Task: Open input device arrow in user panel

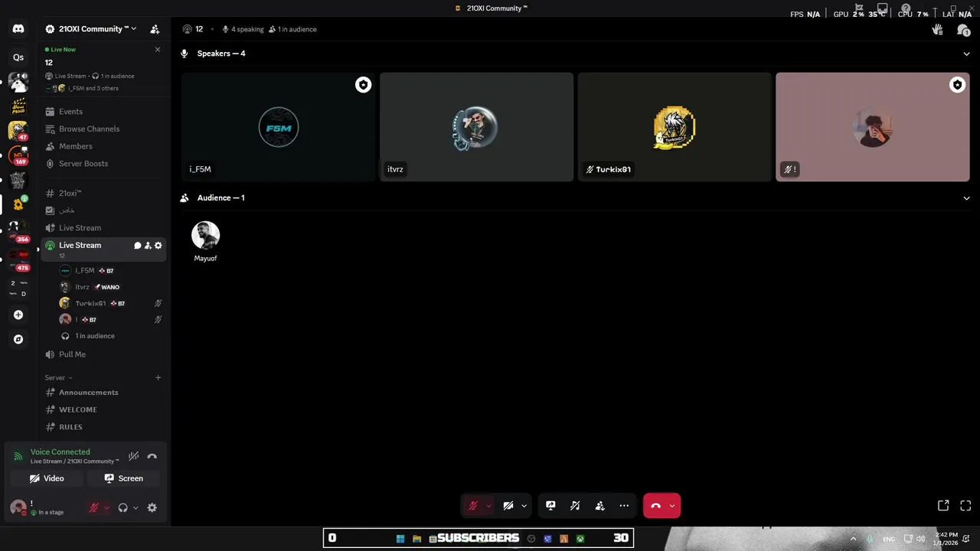Action: click(x=106, y=507)
